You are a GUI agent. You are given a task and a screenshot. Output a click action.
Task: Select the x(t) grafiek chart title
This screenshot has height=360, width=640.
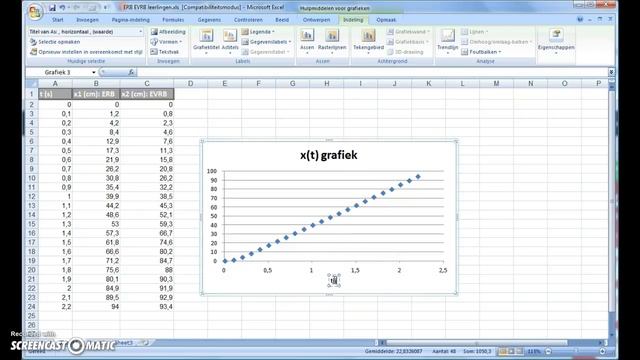(x=329, y=155)
